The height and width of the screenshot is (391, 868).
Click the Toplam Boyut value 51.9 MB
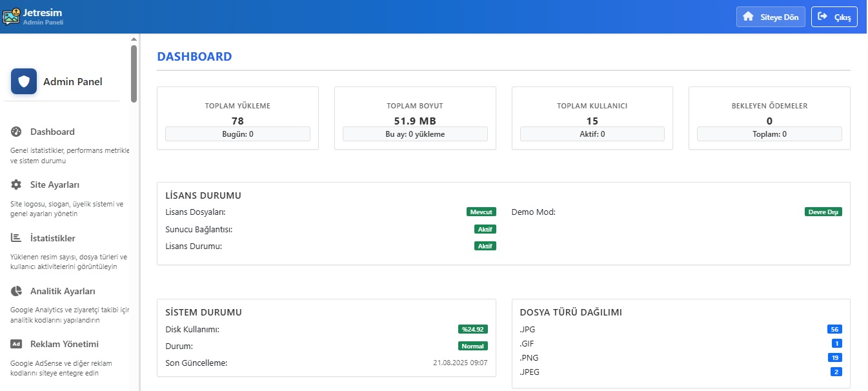pyautogui.click(x=415, y=121)
